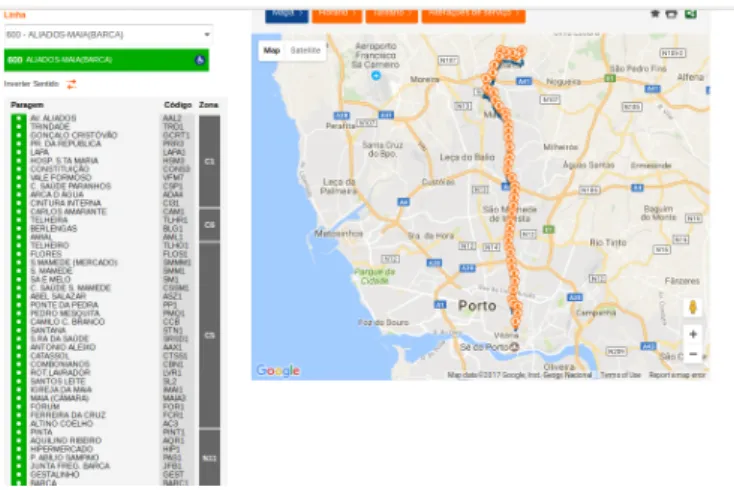The width and height of the screenshot is (734, 490).
Task: Click the print icon above the map
Action: pyautogui.click(x=672, y=14)
